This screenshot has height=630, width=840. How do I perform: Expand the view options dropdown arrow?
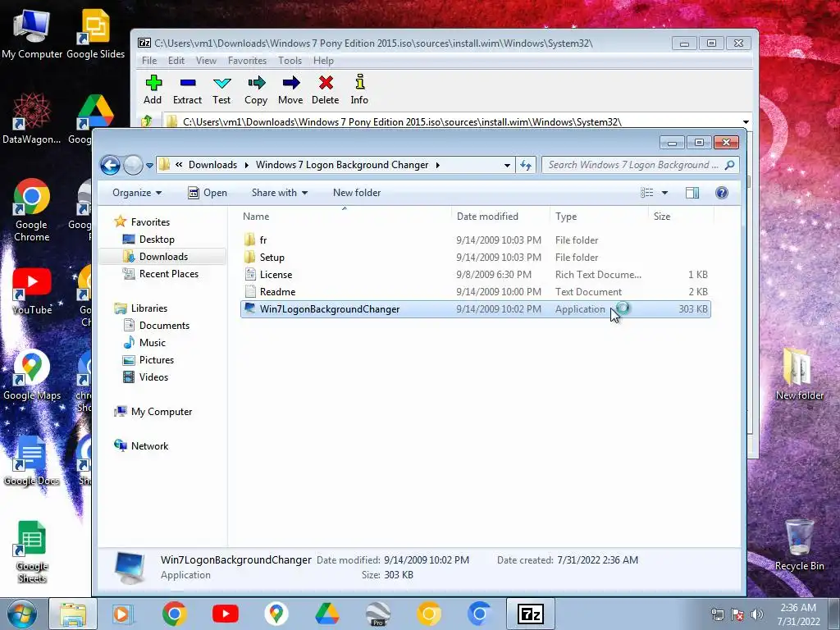(x=664, y=193)
